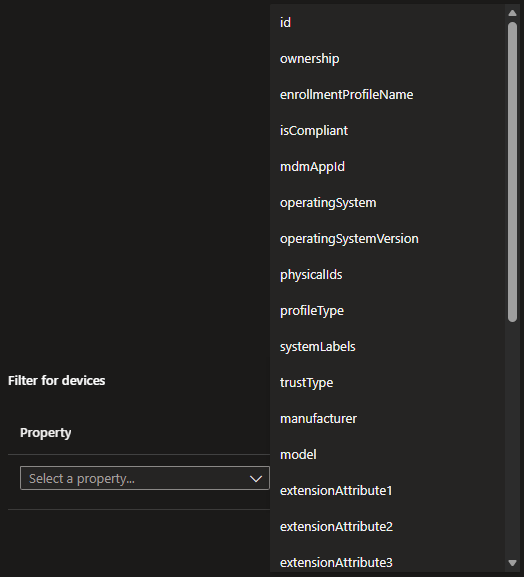Select operatingSystemVersion from the list
524x577 pixels.
click(x=387, y=239)
